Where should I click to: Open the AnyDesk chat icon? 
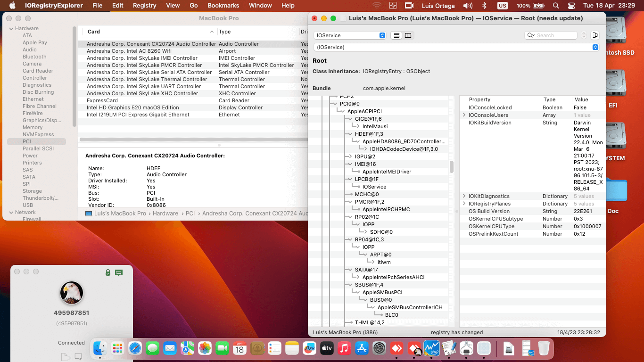click(78, 356)
